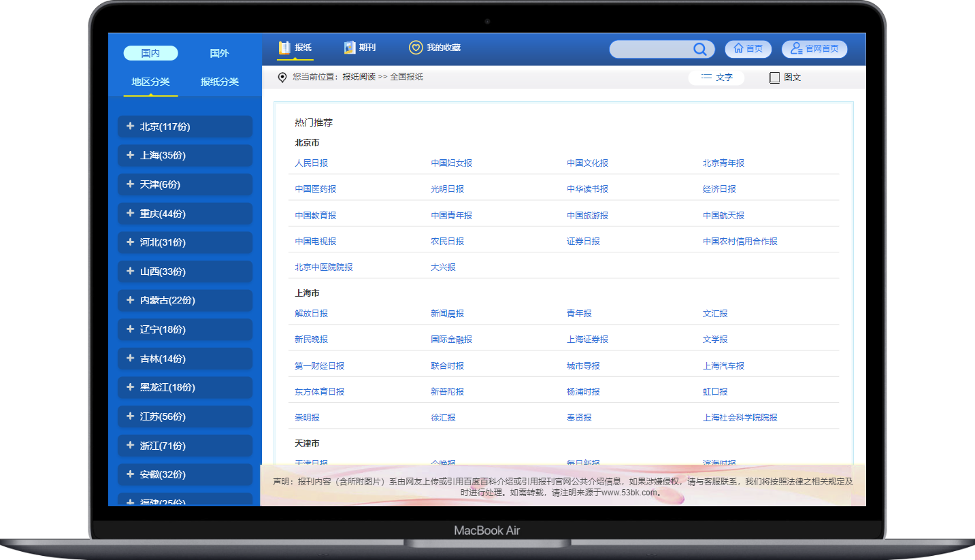Image resolution: width=975 pixels, height=560 pixels.
Task: Open 人民日报 link
Action: pos(311,163)
